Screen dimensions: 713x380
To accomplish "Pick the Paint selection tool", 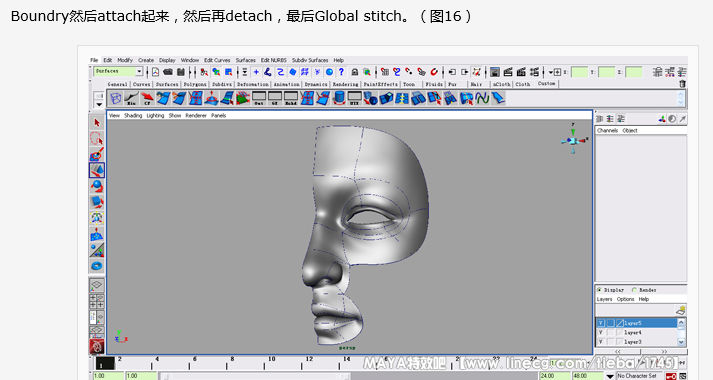I will [97, 154].
